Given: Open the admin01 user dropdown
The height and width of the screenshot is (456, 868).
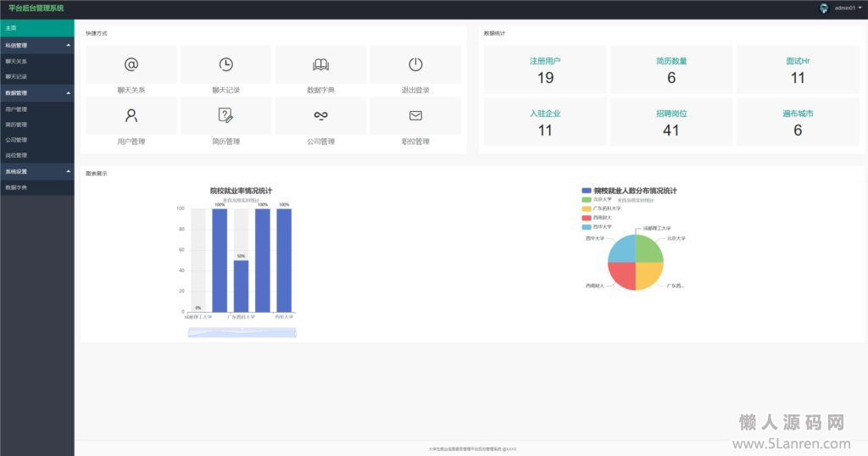Looking at the screenshot, I should [844, 8].
